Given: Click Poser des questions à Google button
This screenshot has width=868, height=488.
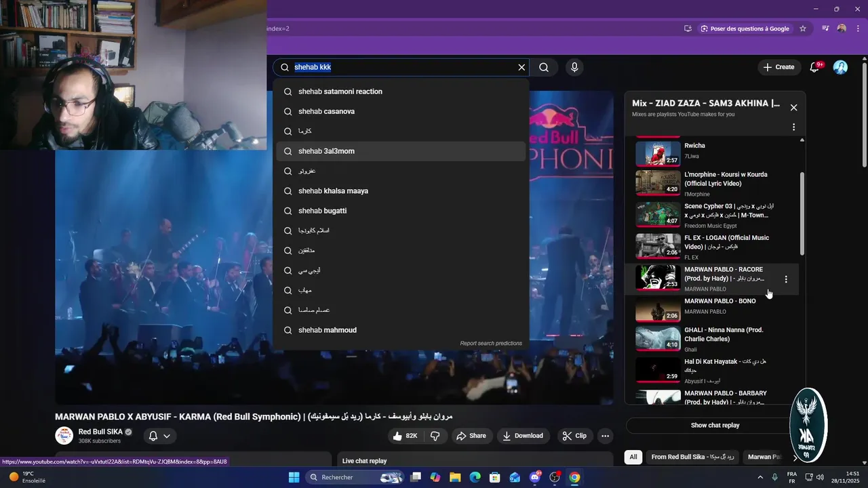Looking at the screenshot, I should [745, 28].
